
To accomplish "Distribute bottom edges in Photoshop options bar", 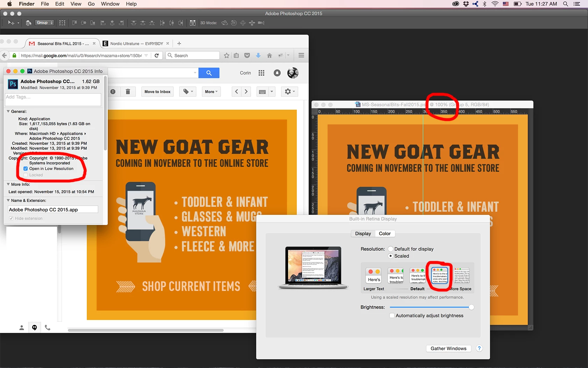I will [152, 23].
